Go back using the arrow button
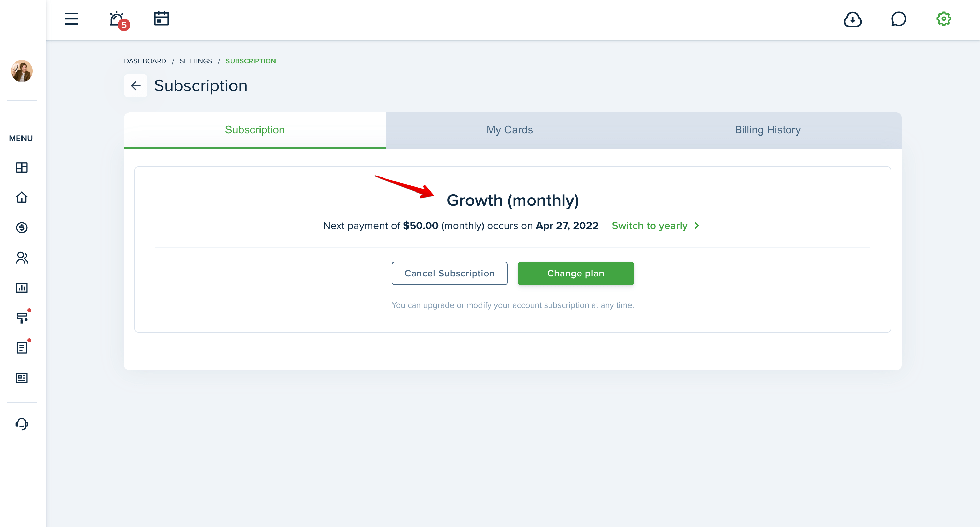 click(x=135, y=86)
